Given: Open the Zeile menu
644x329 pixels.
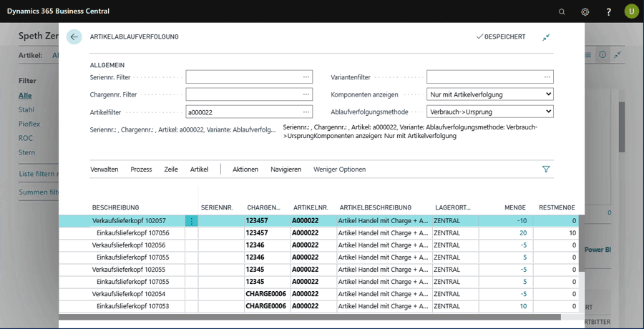Looking at the screenshot, I should point(171,170).
